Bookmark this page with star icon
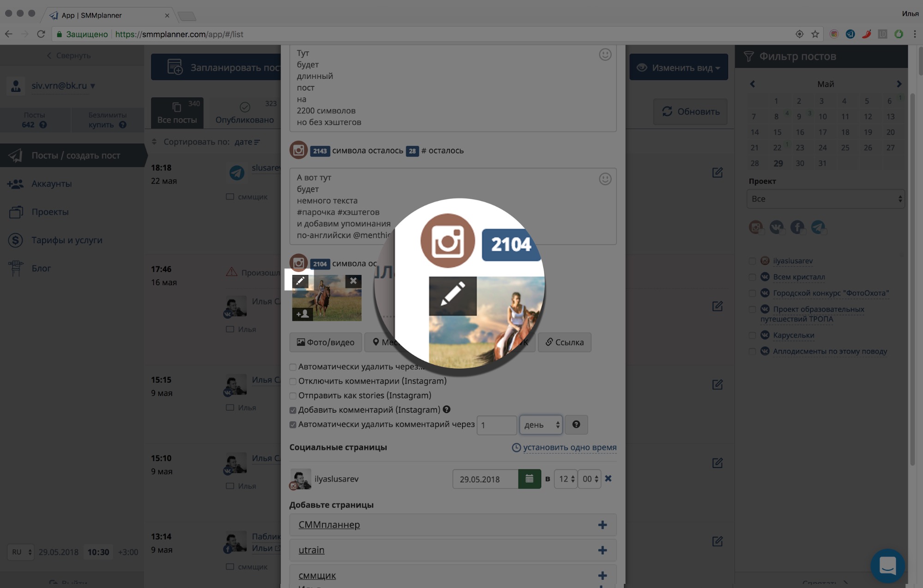Screen dimensions: 923x588 pyautogui.click(x=815, y=34)
